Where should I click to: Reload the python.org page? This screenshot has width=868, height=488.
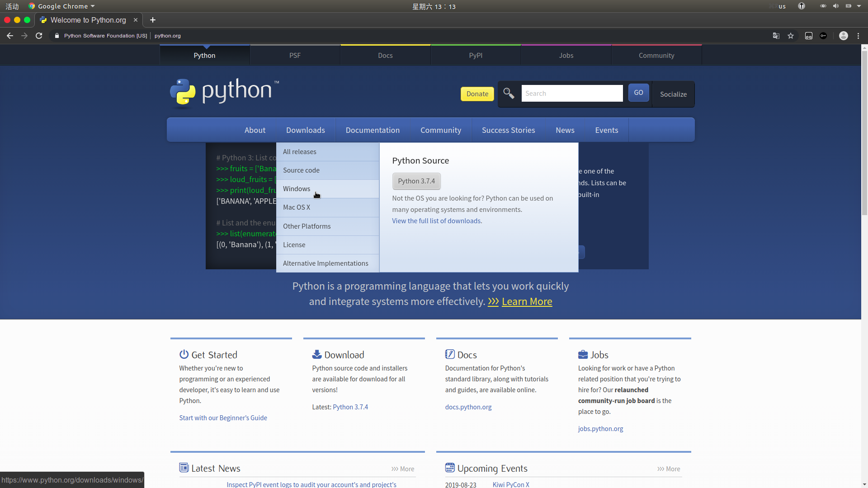pos(39,36)
